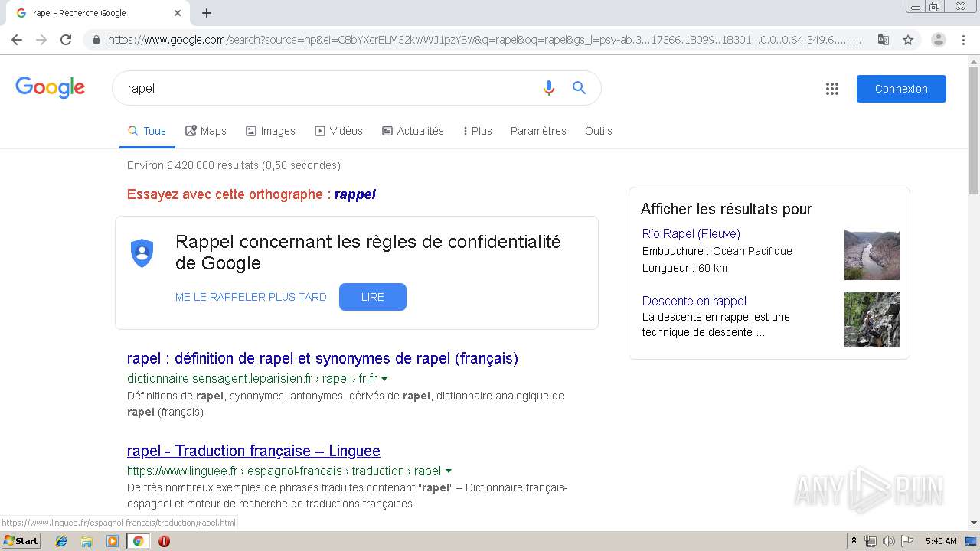980x551 pixels.
Task: Click the 'Environ 6 420 000 résultats' text
Action: (x=234, y=165)
